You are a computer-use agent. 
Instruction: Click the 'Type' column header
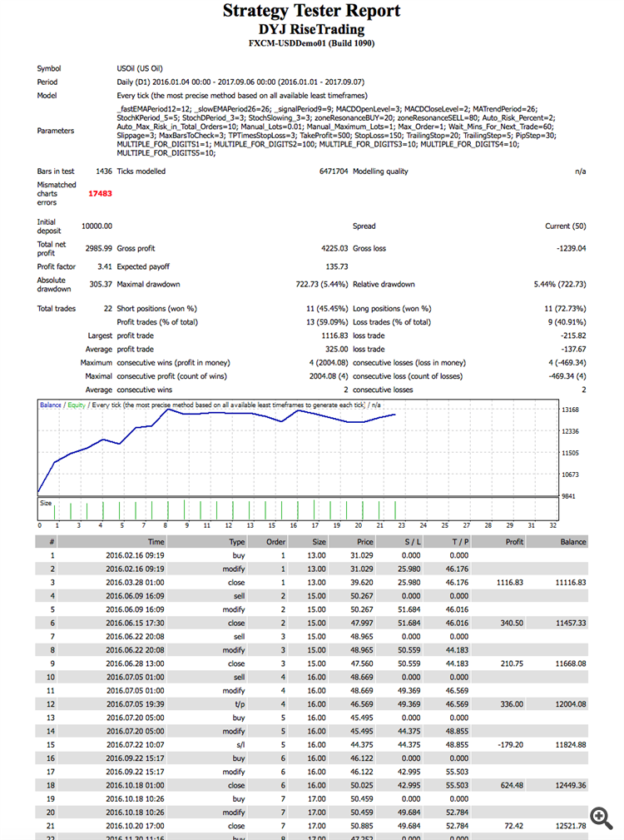tap(237, 542)
